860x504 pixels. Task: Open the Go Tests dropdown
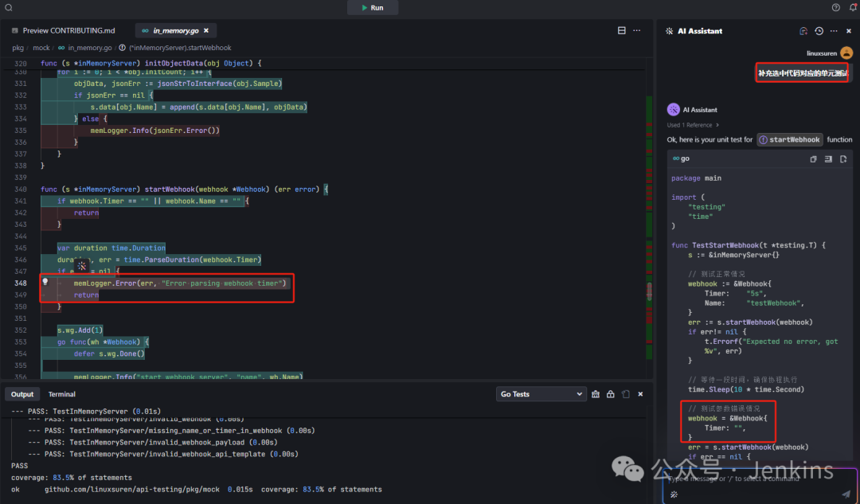pos(541,394)
